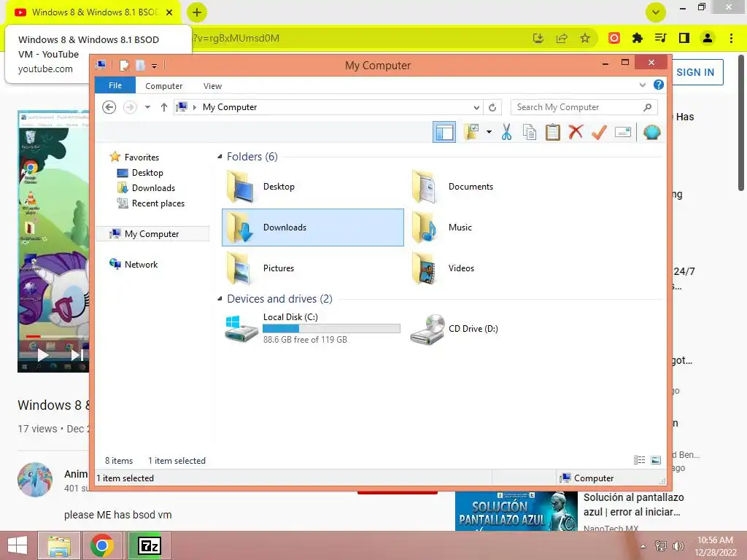Open the View ribbon tab
Image resolution: width=747 pixels, height=560 pixels.
point(212,86)
